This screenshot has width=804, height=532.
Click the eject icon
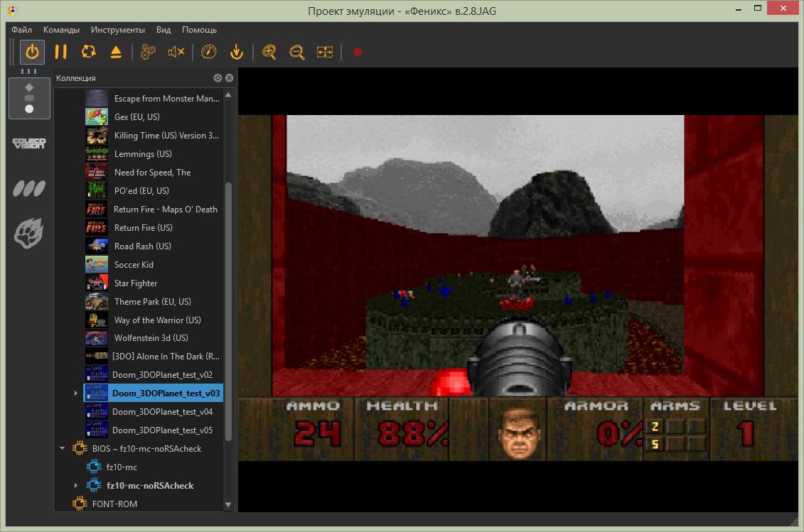point(116,52)
